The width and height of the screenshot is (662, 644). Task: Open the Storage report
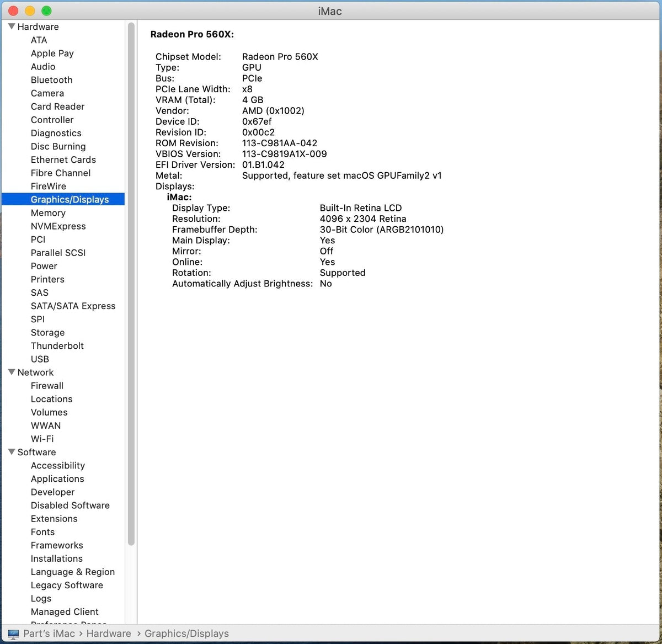pos(47,332)
